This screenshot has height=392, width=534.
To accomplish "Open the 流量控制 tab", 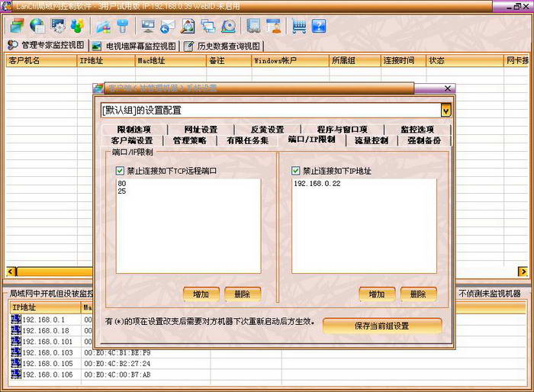I will click(372, 140).
